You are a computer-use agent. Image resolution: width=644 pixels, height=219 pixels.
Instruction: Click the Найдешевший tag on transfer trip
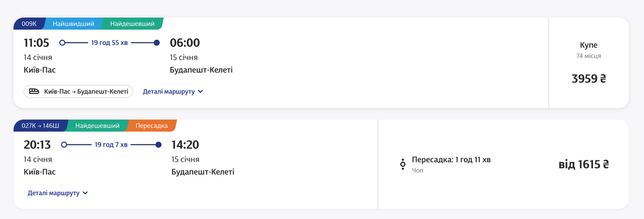[x=97, y=126]
